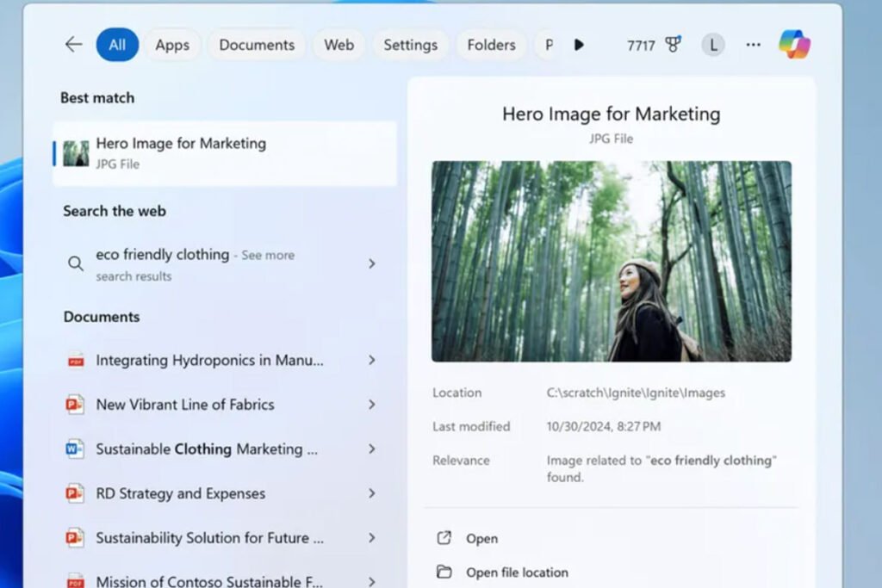Expand New Vibrant Line of Fabrics chevron
882x588 pixels.
(372, 405)
